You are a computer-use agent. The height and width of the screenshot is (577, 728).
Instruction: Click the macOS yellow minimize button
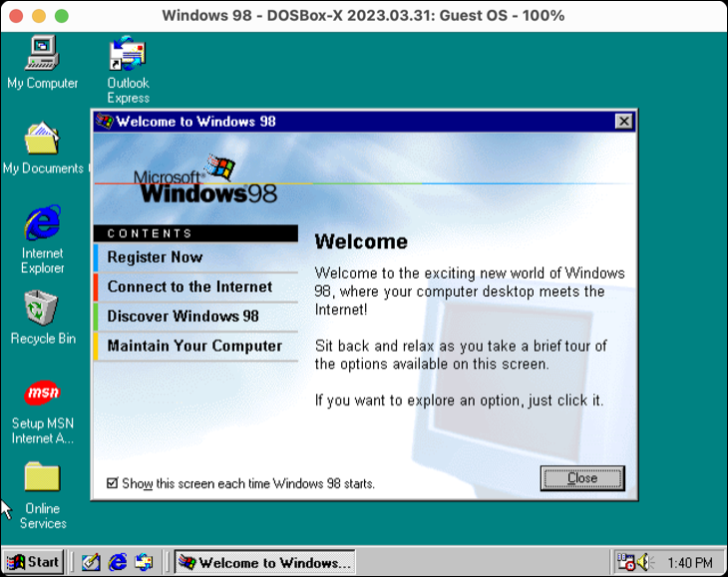(x=39, y=16)
